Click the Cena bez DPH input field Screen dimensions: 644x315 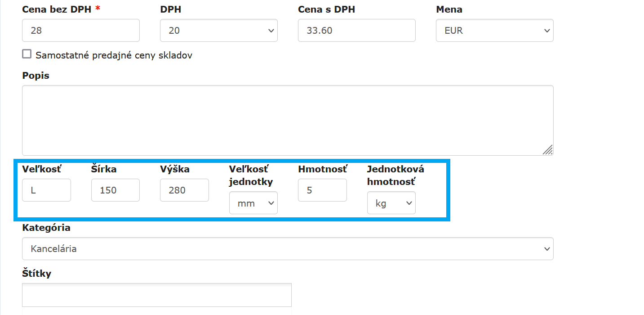coord(81,31)
